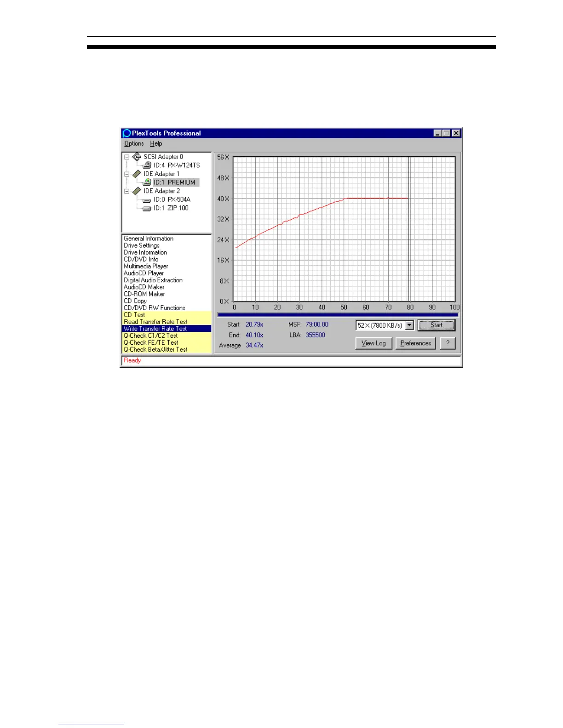The image size is (563, 728).
Task: Click the MSF value 79:00.00
Action: click(x=317, y=324)
